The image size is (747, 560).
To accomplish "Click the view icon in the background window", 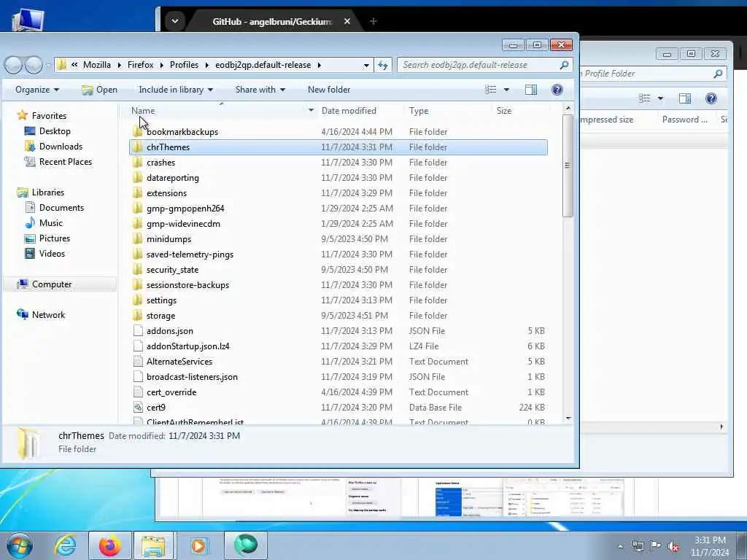I will 645,98.
